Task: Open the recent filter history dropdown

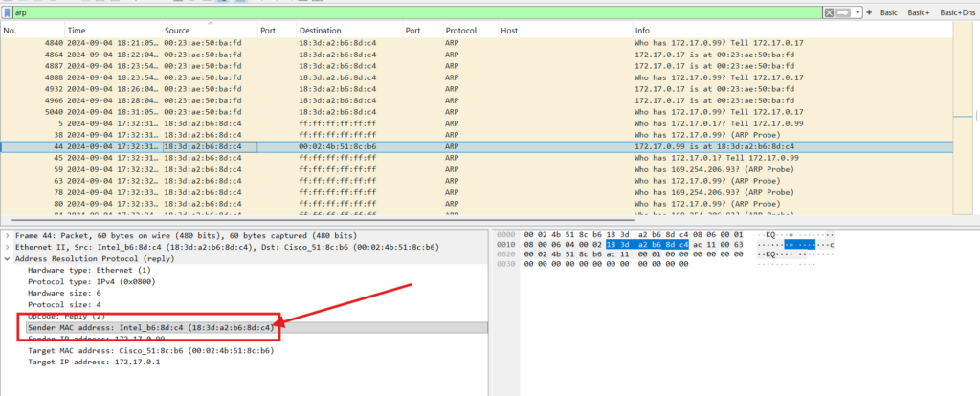Action: pyautogui.click(x=857, y=12)
